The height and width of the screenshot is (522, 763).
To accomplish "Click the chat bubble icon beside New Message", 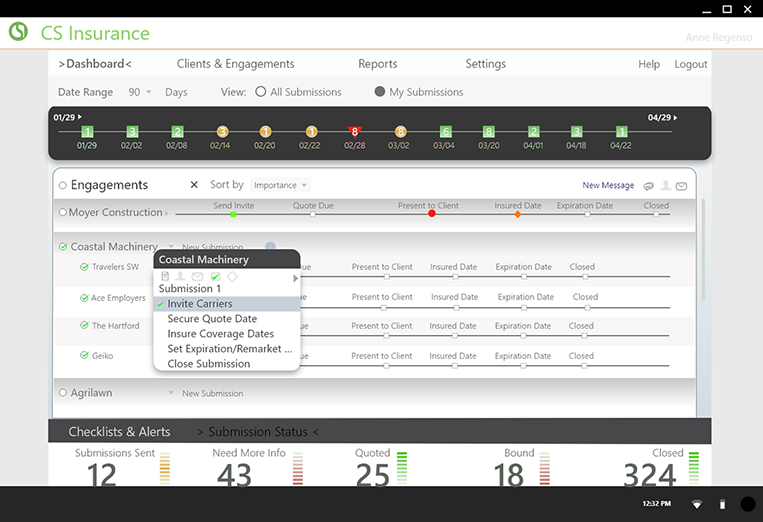I will pos(649,186).
